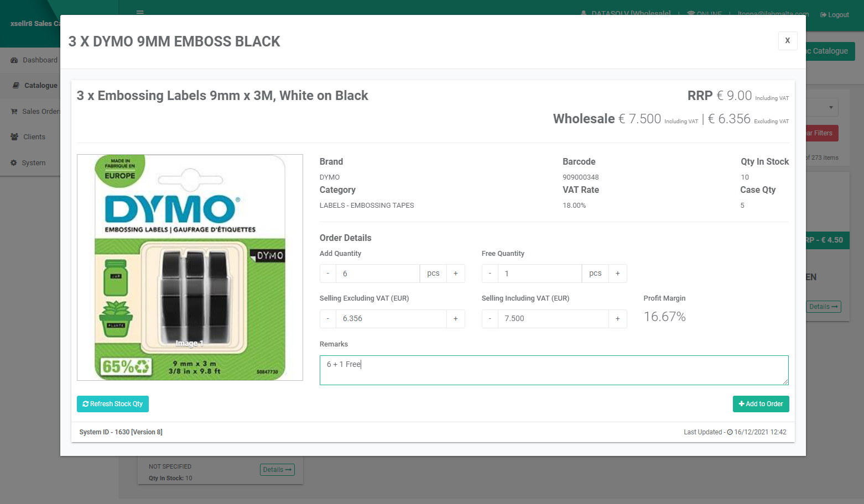Click inside the Remarks text area
Viewport: 864px width, 504px height.
pos(554,370)
